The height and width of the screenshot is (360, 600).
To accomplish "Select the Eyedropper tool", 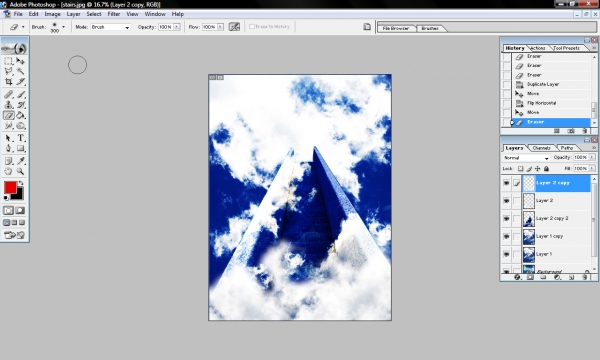I will pyautogui.click(x=20, y=161).
